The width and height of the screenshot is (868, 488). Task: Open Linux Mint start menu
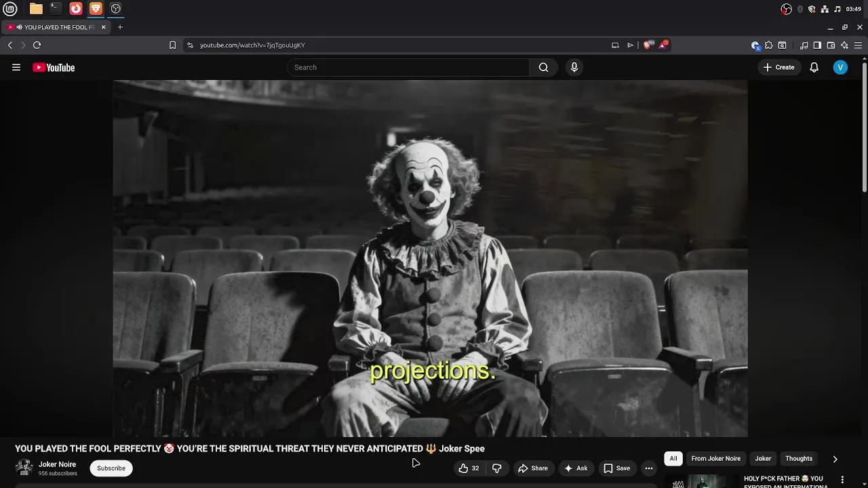click(9, 9)
